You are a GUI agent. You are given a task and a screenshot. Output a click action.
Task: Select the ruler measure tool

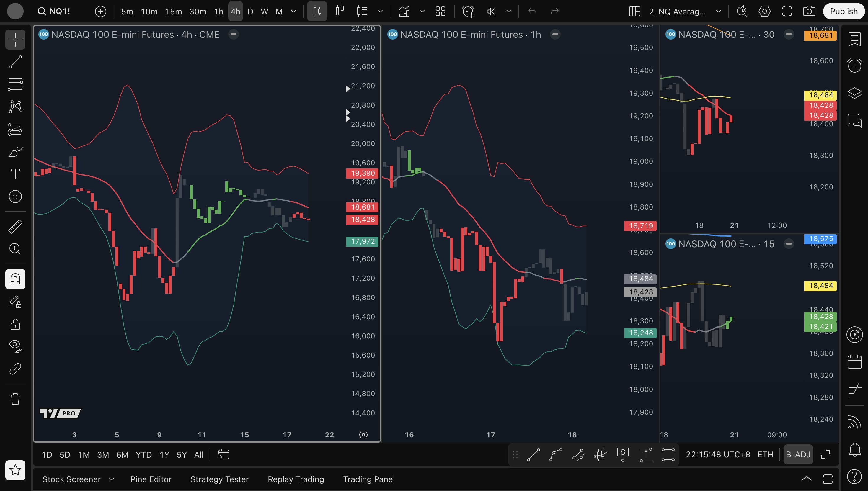coord(15,226)
